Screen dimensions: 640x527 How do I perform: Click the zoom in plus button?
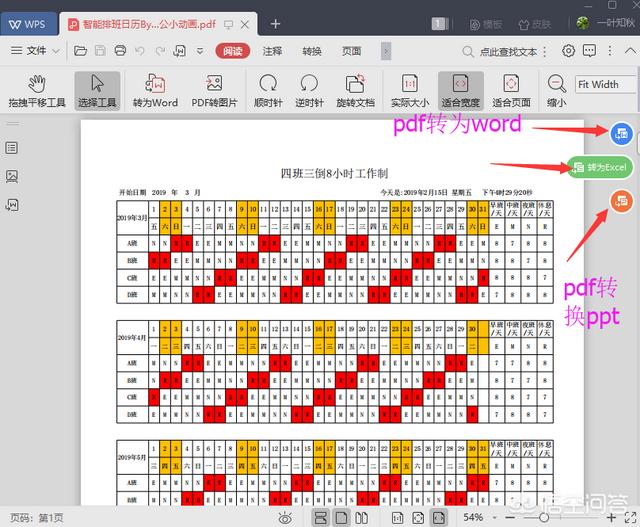611,518
